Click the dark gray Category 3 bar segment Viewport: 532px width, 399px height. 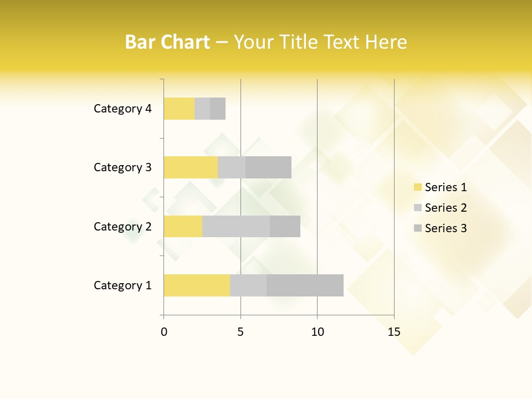point(268,167)
